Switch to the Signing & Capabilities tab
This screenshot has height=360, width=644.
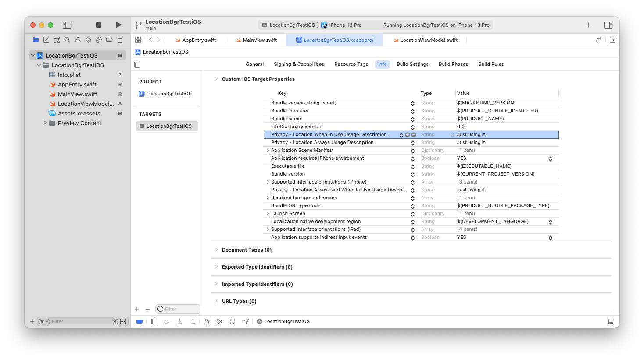tap(299, 64)
